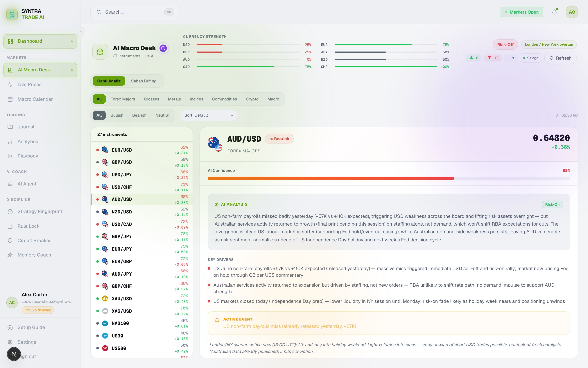Click the Risk-On tag in AI Analysis
The height and width of the screenshot is (368, 588).
click(x=552, y=204)
